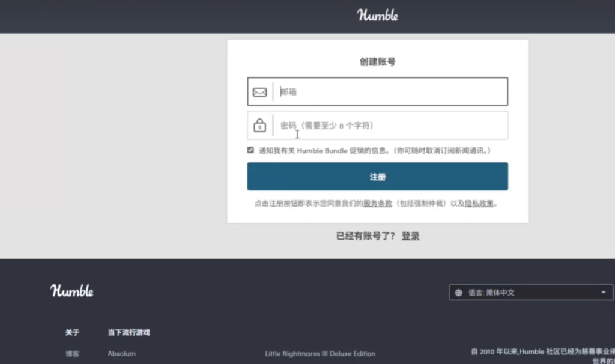Toggle the Humble Bundle promotions checkbox

click(250, 150)
